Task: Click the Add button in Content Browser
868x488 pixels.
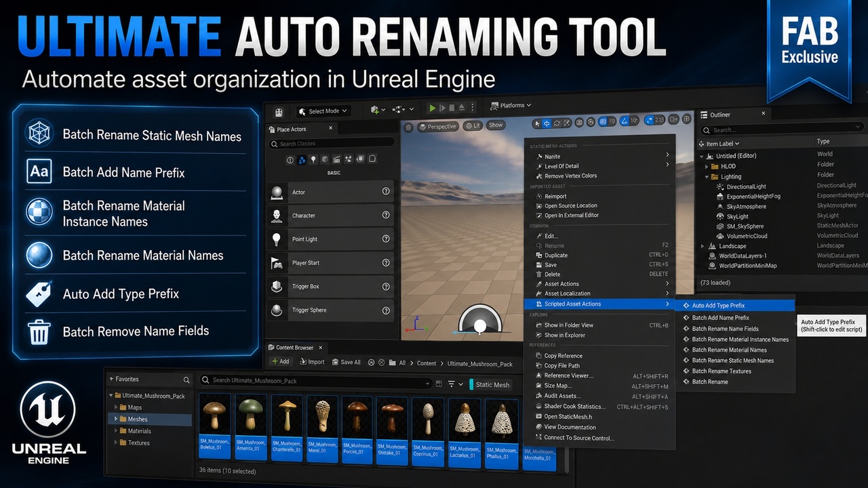Action: (x=280, y=362)
